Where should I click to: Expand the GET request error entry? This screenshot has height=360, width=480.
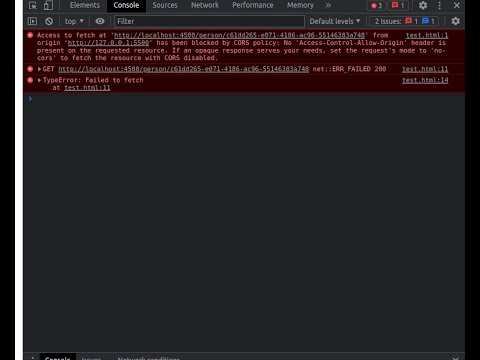coord(39,69)
